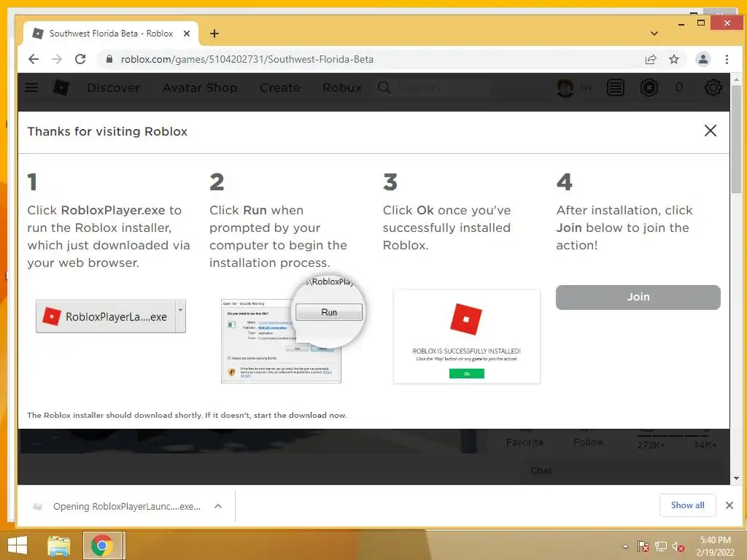Viewport: 747px width, 560px height.
Task: Share this page via the share icon
Action: pos(650,59)
